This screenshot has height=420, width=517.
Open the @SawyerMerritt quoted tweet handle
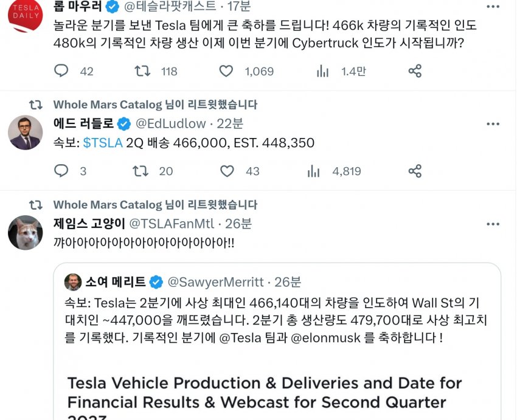215,282
